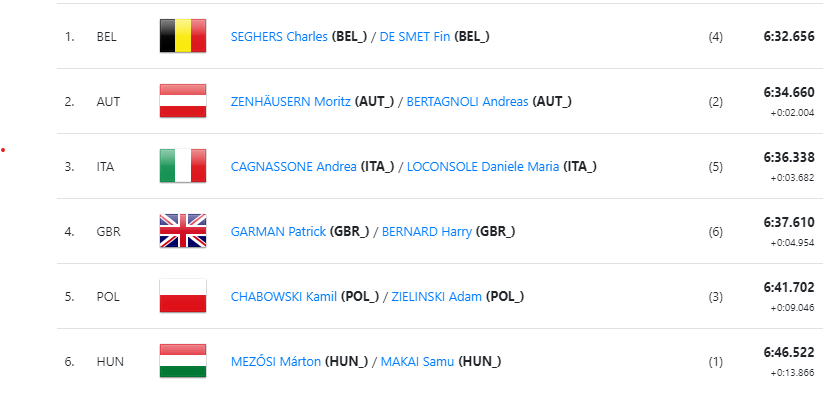Open CHABOWSKI Kamil profile link
Viewport: 832px width, 416px height.
click(x=284, y=297)
